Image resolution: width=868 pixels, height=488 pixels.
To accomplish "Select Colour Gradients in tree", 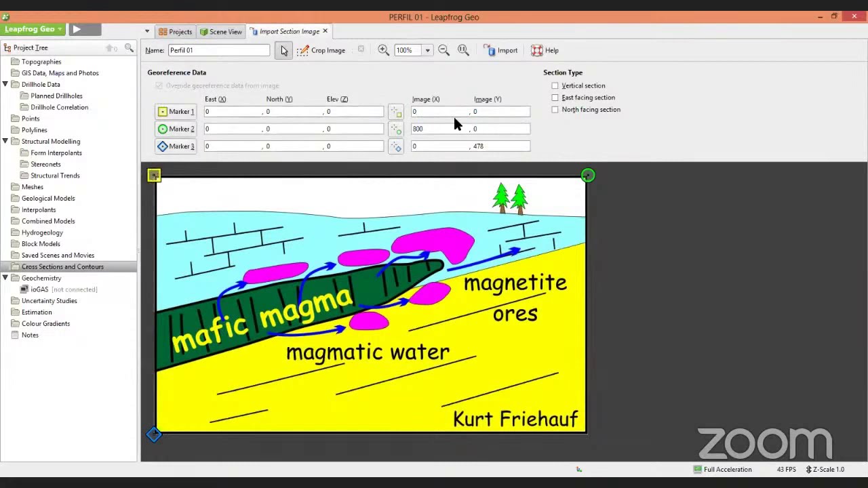I will tap(45, 324).
